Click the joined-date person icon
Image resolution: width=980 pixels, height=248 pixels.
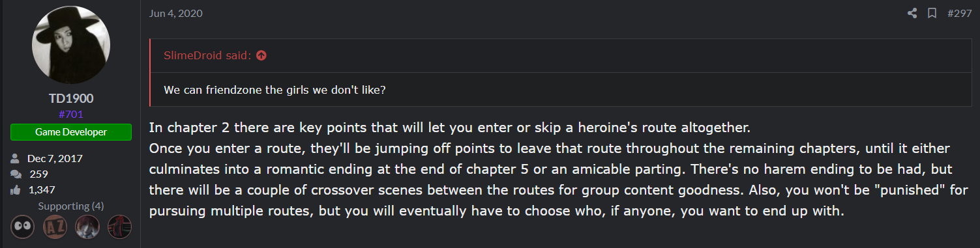[x=16, y=158]
